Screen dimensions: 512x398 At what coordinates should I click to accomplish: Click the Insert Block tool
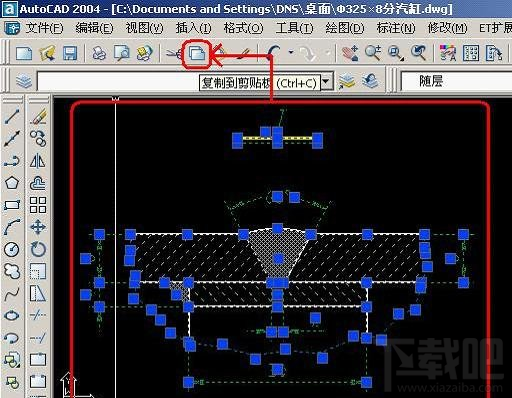click(x=12, y=360)
